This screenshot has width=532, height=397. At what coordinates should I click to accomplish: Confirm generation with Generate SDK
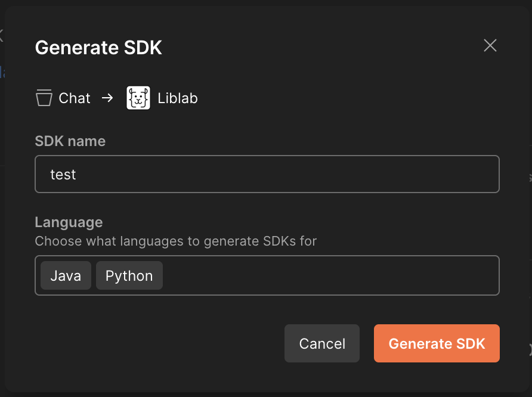(437, 343)
